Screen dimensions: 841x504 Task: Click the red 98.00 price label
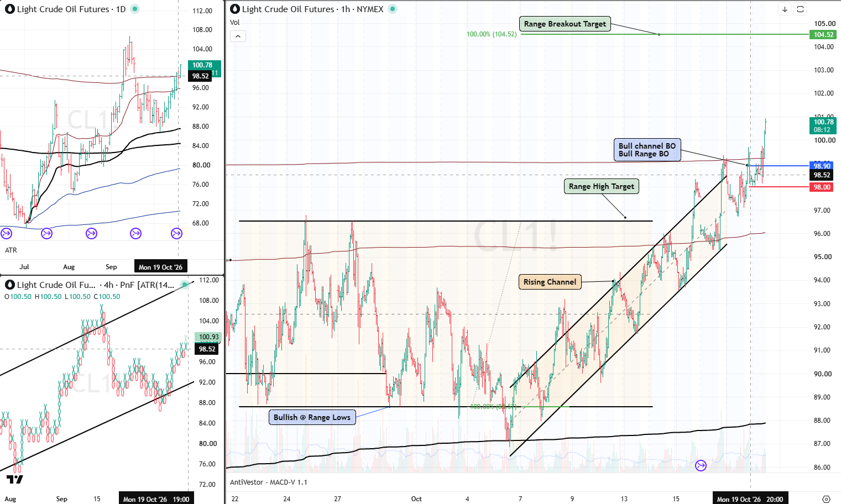[x=822, y=187]
